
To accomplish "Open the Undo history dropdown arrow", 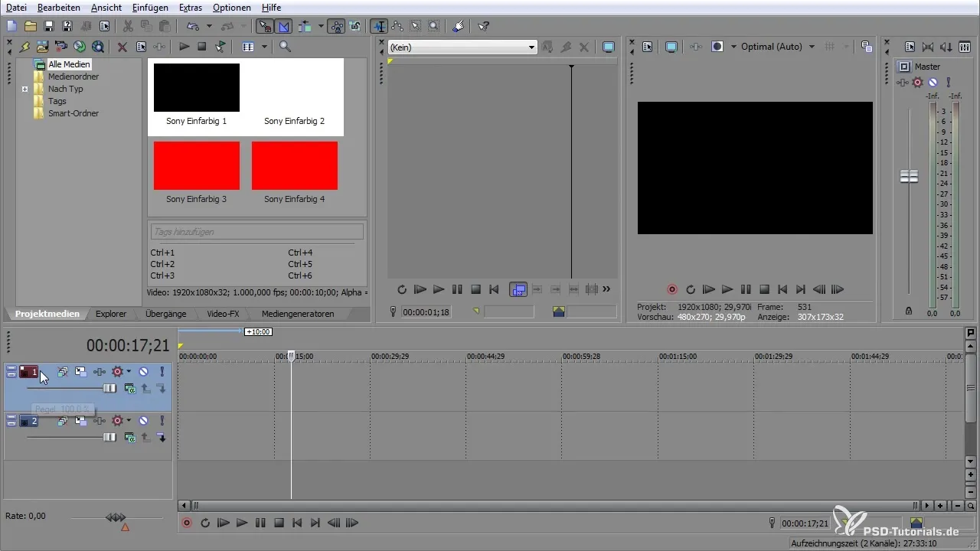I will point(209,26).
